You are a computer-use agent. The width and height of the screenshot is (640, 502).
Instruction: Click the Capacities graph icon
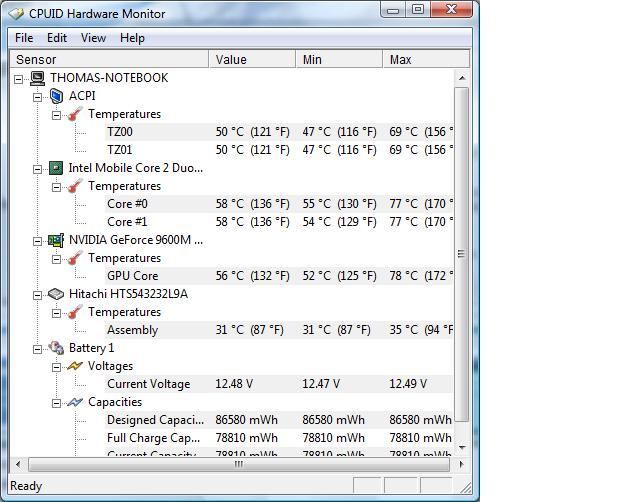[75, 402]
